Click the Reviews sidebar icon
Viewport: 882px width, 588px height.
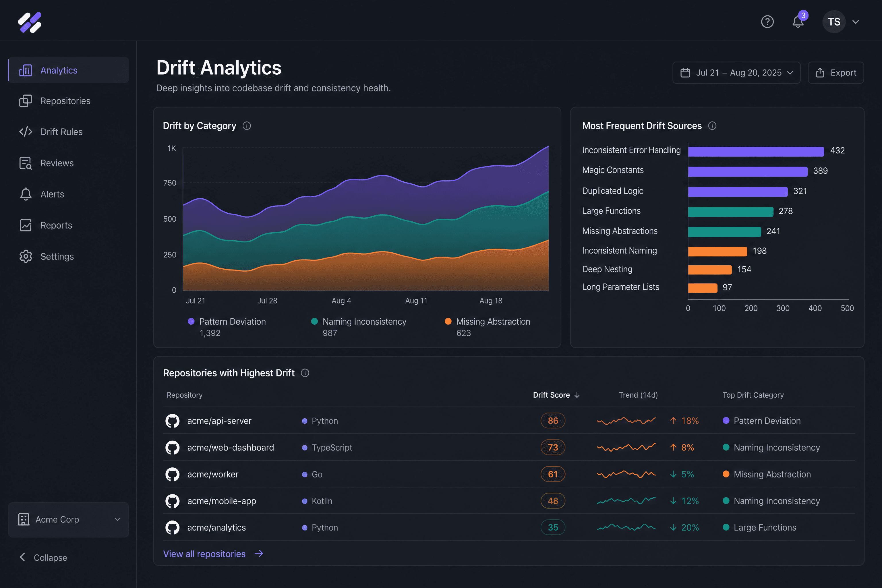(26, 163)
